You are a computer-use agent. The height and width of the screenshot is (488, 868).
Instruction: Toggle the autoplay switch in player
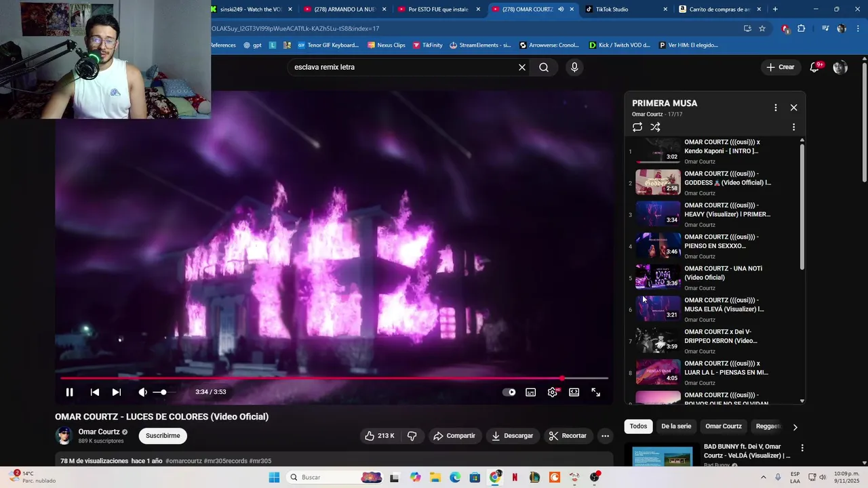coord(509,392)
